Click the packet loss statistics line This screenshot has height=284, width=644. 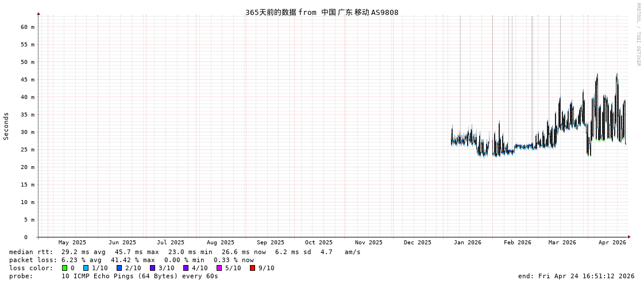[x=131, y=260]
